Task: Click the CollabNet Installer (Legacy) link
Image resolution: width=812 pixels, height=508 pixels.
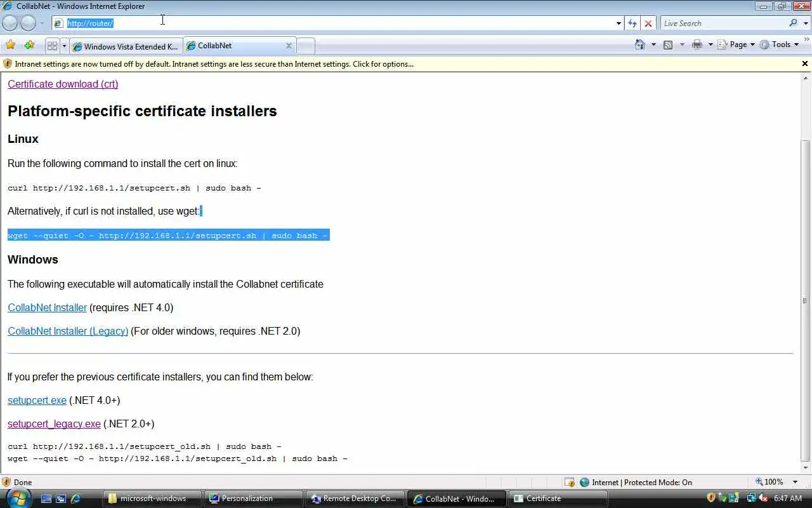Action: [68, 331]
